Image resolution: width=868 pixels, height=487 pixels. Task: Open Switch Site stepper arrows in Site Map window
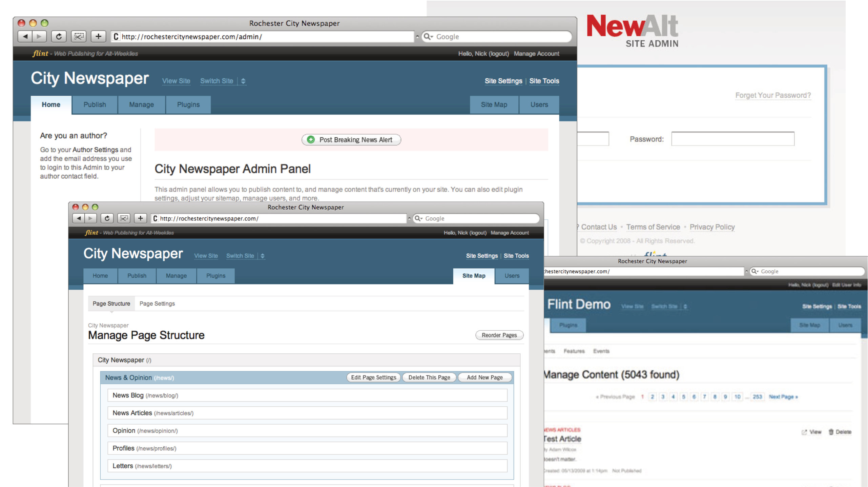(263, 256)
